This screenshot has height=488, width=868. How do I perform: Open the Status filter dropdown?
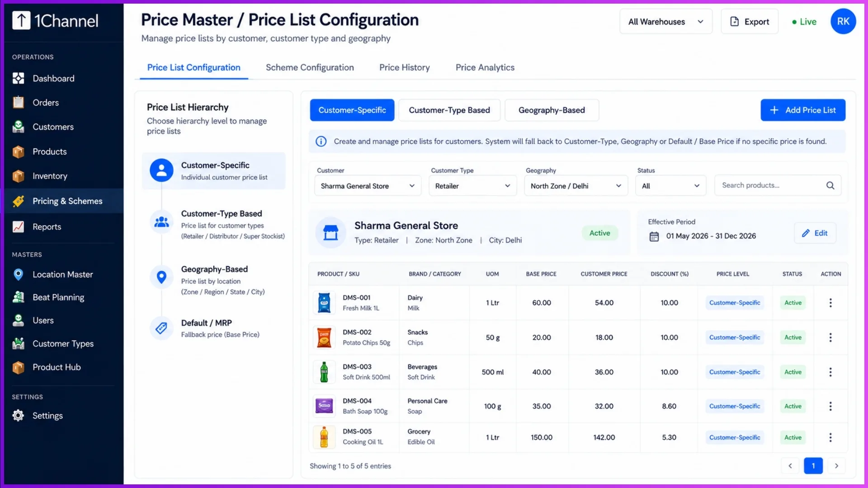point(671,186)
